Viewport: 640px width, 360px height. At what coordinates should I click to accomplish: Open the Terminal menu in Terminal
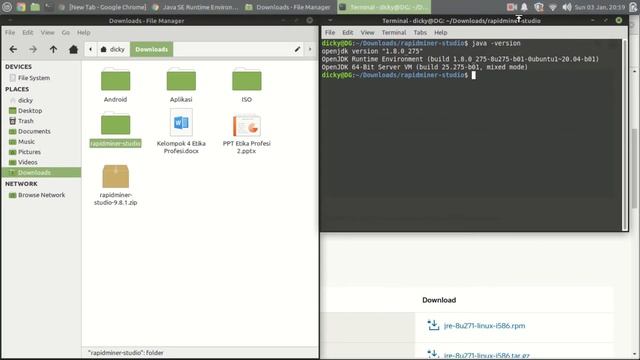tap(394, 32)
